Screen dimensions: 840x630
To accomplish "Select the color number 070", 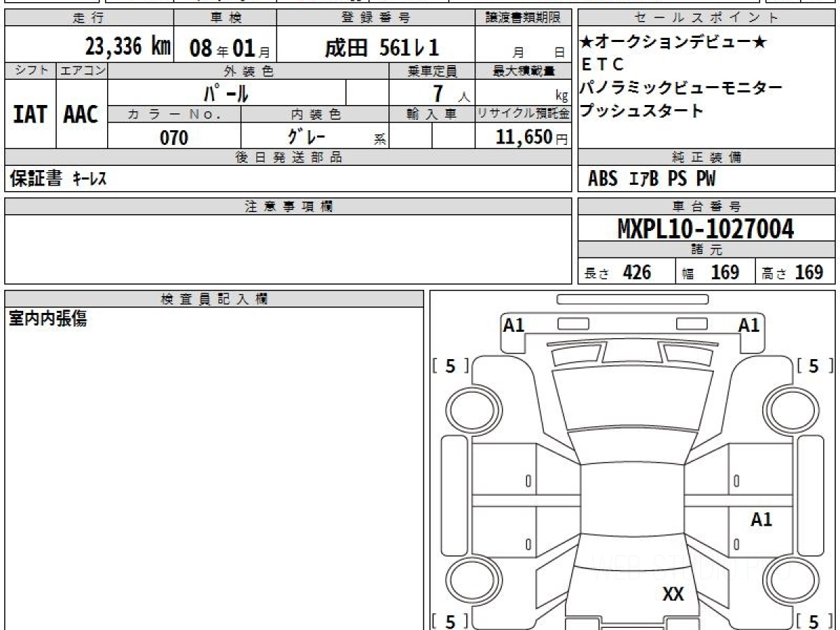I will pos(174,136).
